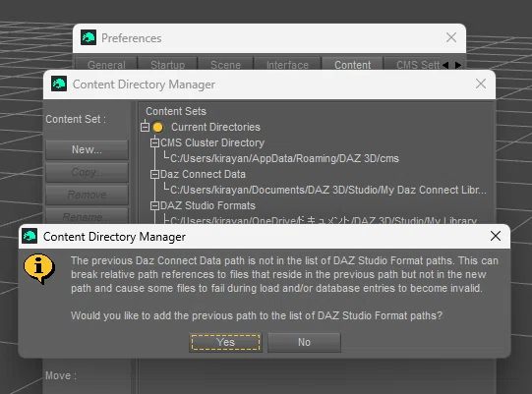Select the Current Directories yellow dot icon

pos(157,127)
